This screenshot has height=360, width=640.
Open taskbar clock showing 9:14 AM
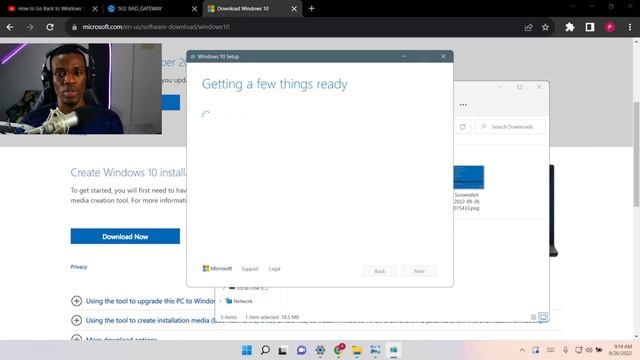click(620, 350)
